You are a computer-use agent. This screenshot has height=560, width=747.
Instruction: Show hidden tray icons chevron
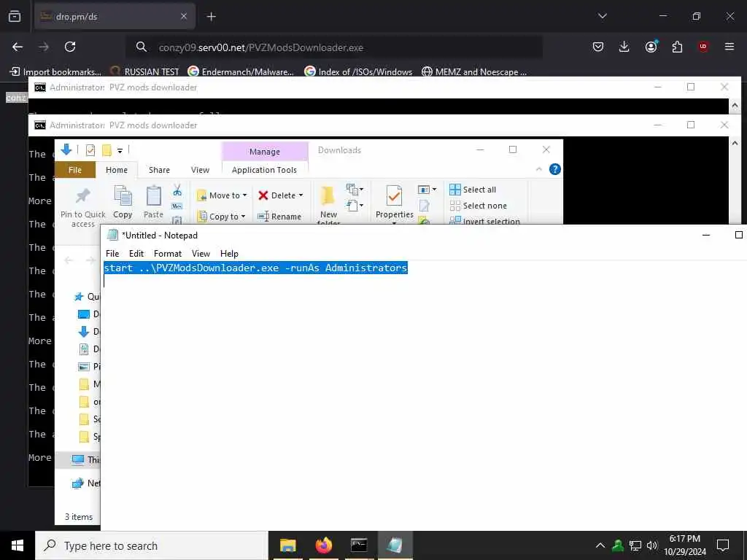tap(600, 545)
